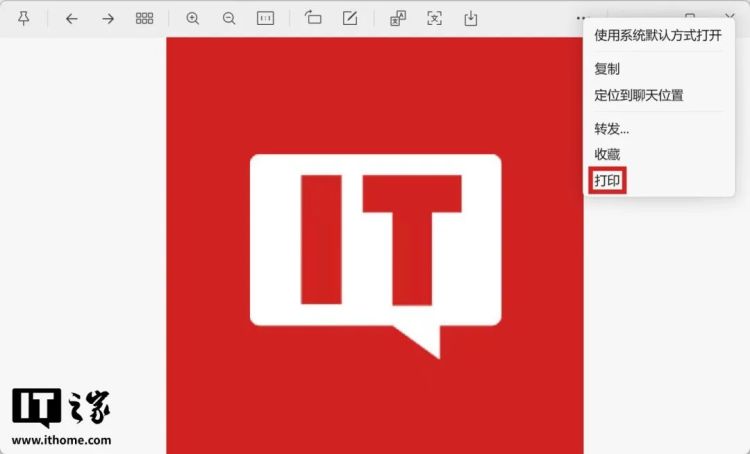This screenshot has height=454, width=750.
Task: Zoom in on the image
Action: point(193,19)
